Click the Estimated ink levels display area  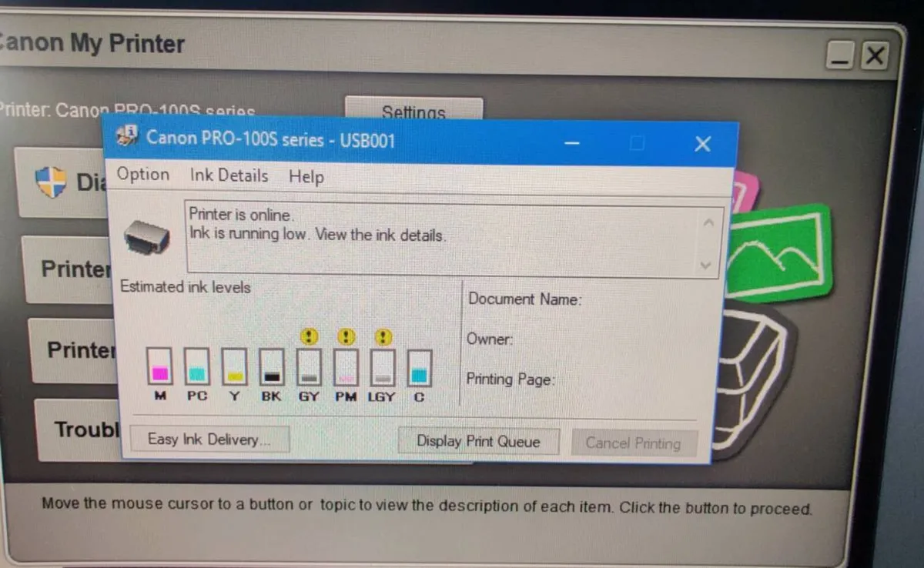(x=185, y=287)
